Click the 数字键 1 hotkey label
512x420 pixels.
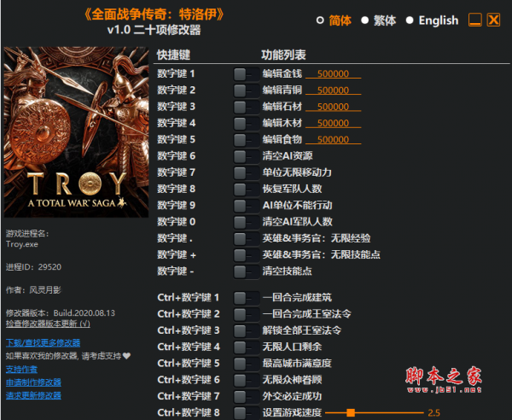coord(176,73)
